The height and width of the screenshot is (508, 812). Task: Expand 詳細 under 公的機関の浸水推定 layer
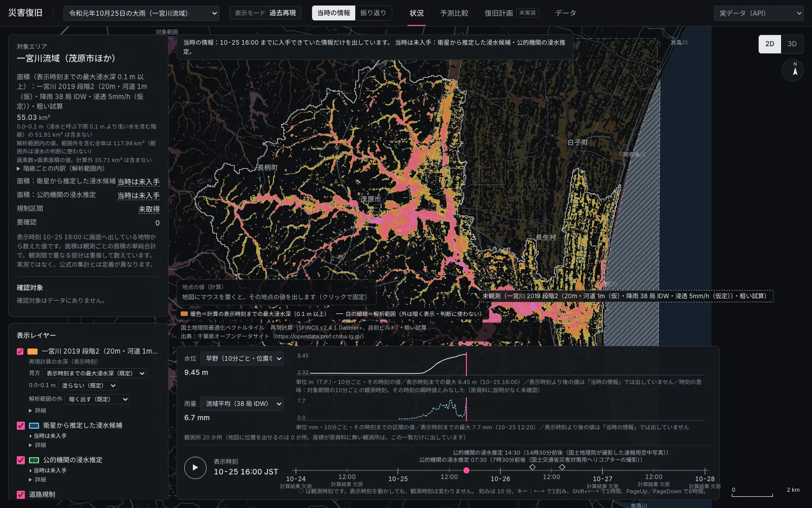point(38,480)
